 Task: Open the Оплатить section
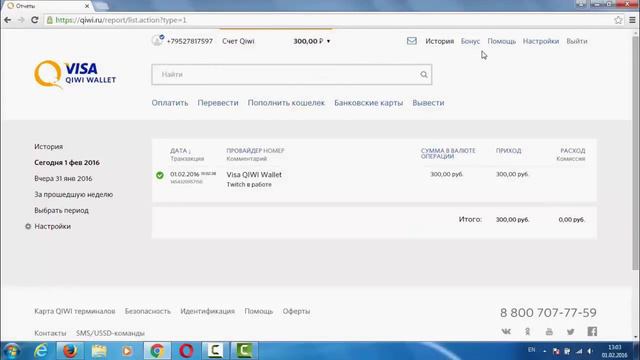(x=170, y=103)
